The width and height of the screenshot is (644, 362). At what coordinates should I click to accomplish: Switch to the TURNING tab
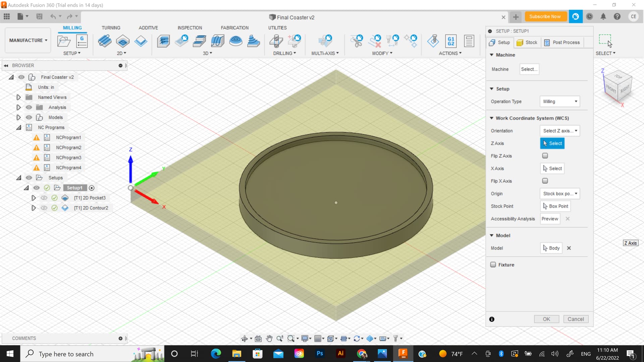tap(111, 28)
